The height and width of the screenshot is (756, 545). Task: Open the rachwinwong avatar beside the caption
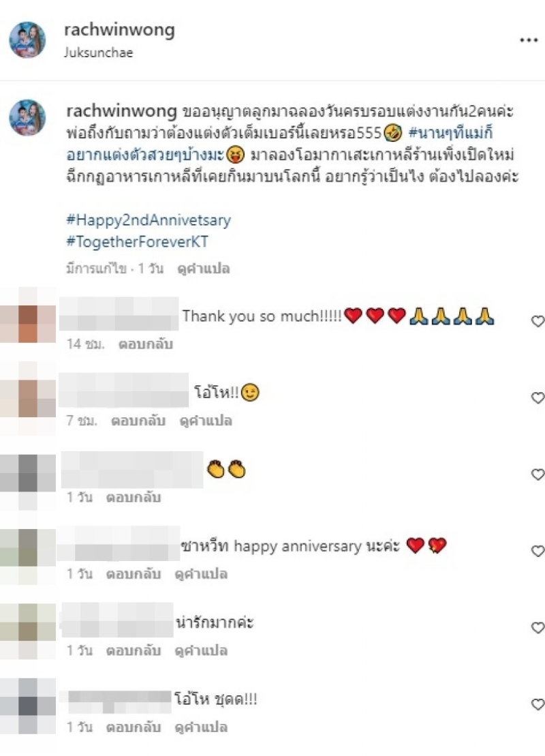pos(27,118)
